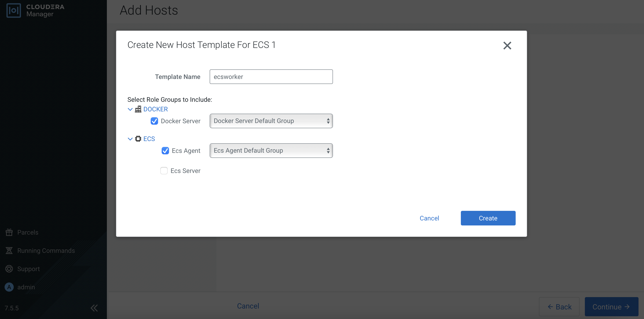This screenshot has width=644, height=319.
Task: Click the admin user avatar
Action: pyautogui.click(x=9, y=287)
